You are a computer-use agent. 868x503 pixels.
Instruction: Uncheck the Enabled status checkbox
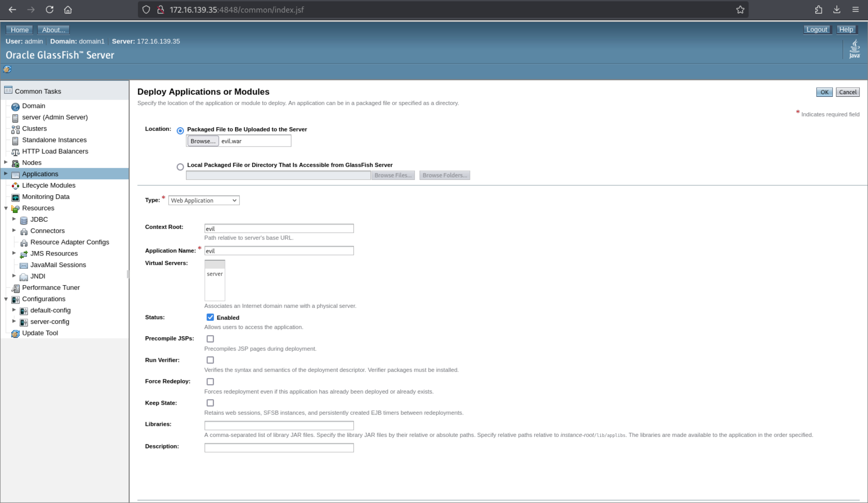coord(210,317)
